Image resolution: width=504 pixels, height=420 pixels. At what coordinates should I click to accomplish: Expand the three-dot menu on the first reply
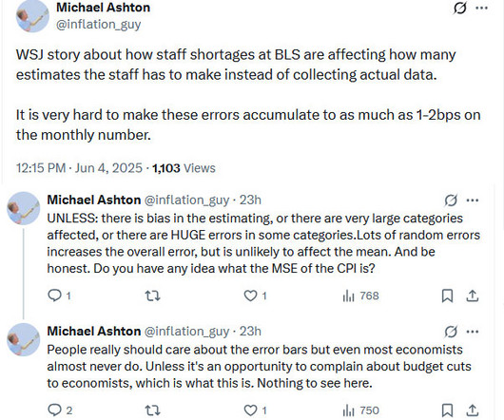473,200
